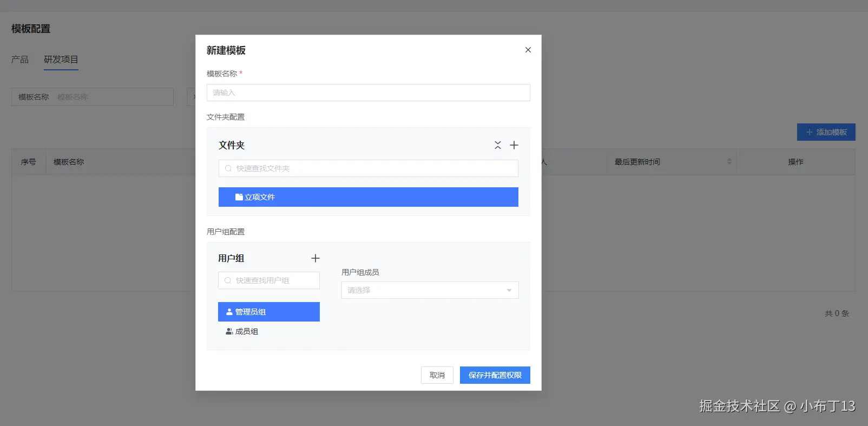Click the 用户组配置 label
The image size is (868, 426).
[x=226, y=232]
